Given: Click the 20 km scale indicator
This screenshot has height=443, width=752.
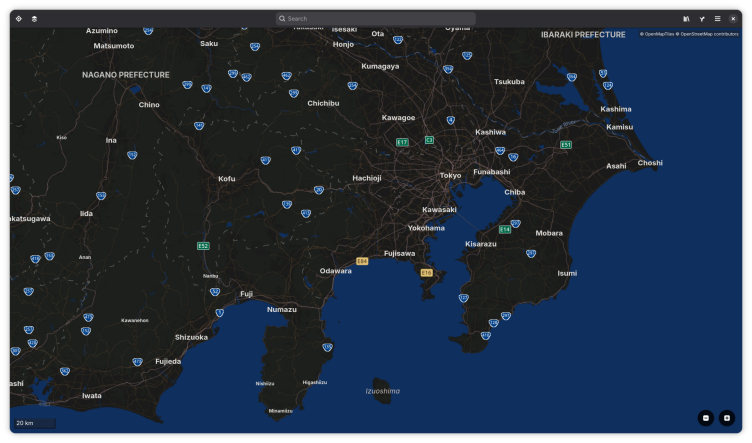Looking at the screenshot, I should coord(26,424).
